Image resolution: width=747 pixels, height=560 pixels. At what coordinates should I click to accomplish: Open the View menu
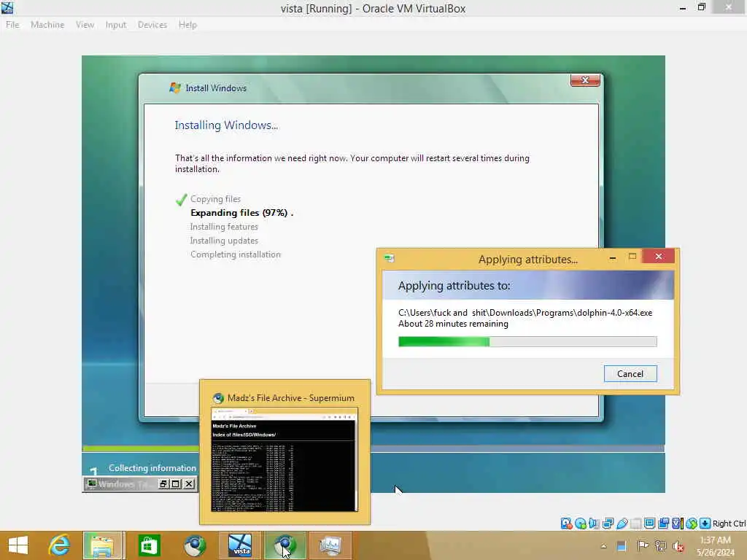click(85, 25)
